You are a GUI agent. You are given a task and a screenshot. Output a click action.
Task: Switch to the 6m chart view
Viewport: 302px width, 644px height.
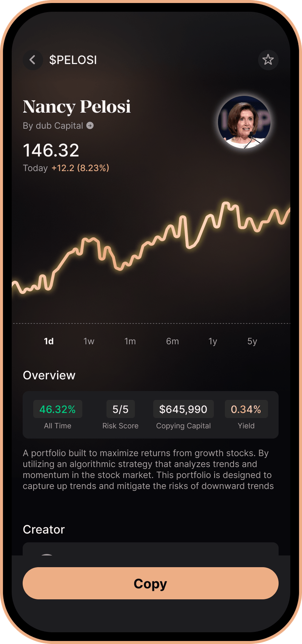click(x=173, y=341)
